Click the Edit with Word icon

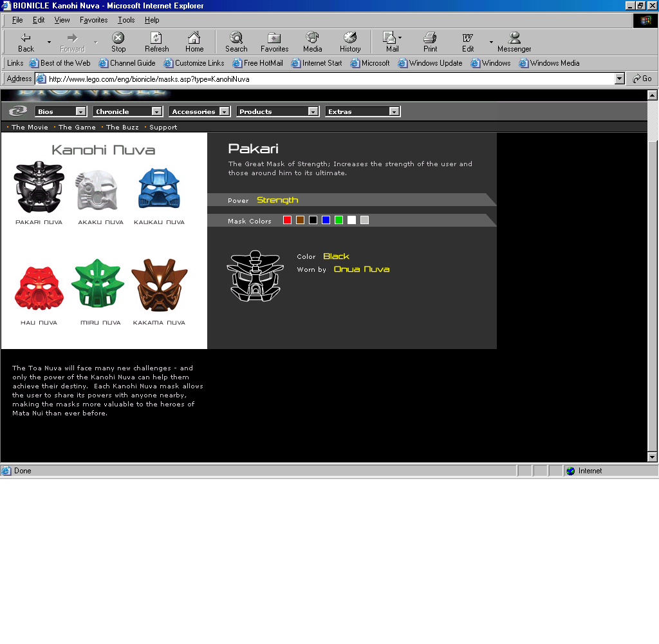point(467,38)
